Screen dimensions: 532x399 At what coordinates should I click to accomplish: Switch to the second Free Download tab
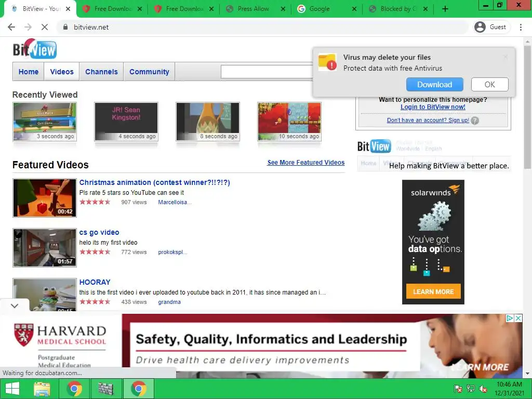184,9
